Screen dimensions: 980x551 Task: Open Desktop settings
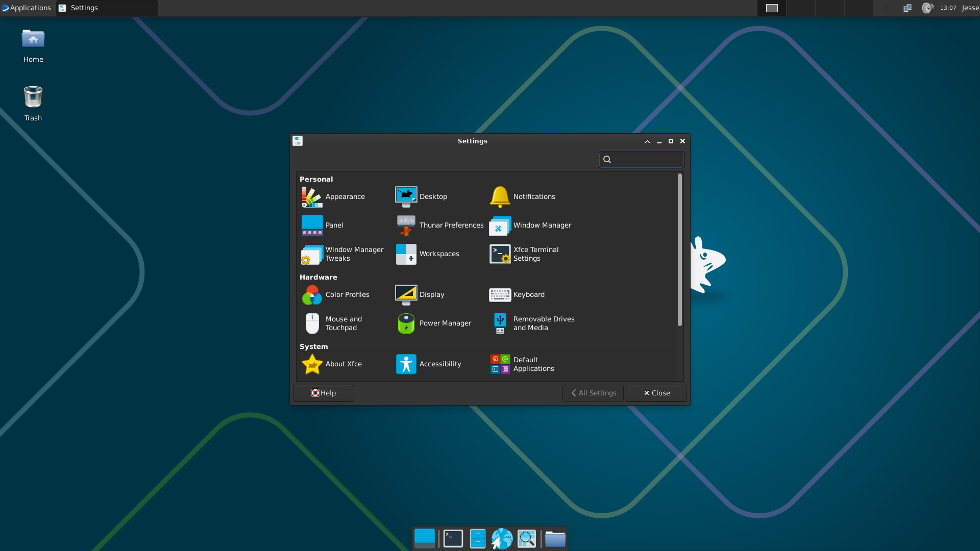(422, 197)
